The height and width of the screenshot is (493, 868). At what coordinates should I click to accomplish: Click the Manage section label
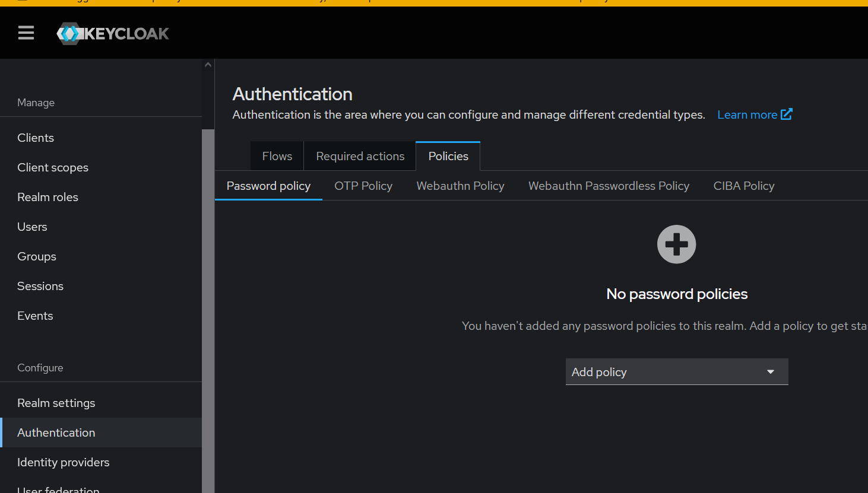36,103
